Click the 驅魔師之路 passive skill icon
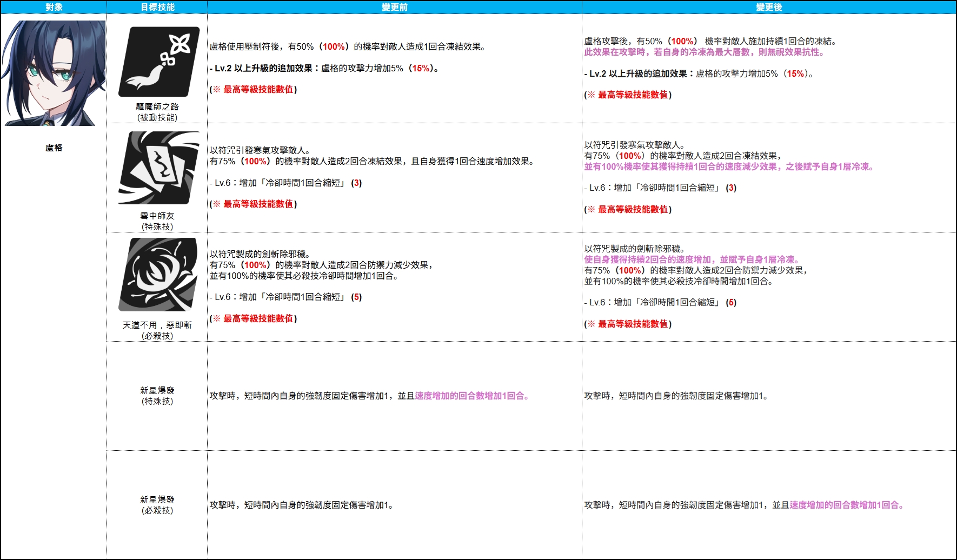 pos(159,62)
